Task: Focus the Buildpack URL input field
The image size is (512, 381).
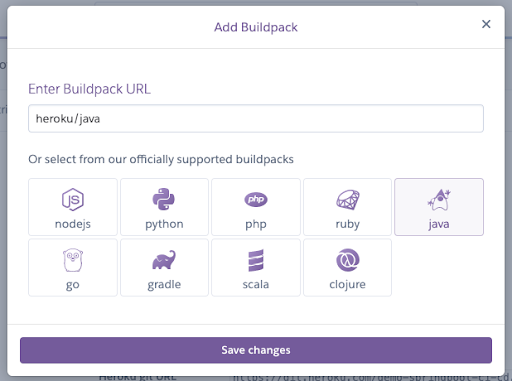Action: [256, 118]
